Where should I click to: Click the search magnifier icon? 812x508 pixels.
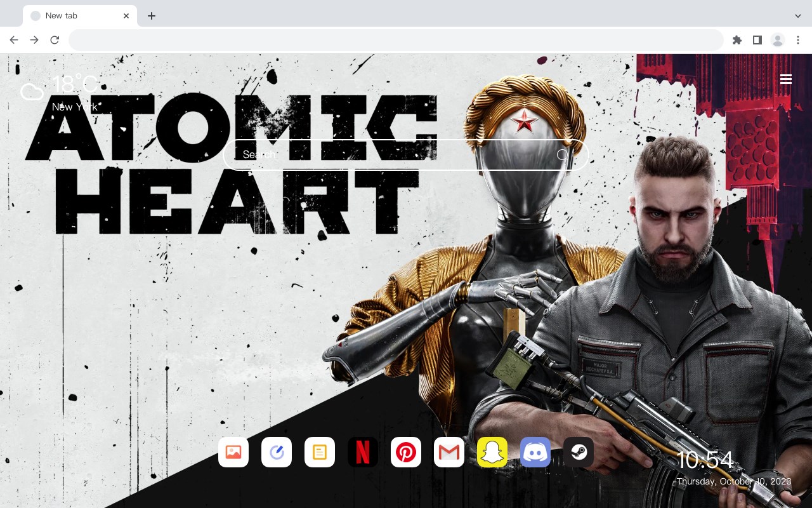[562, 155]
